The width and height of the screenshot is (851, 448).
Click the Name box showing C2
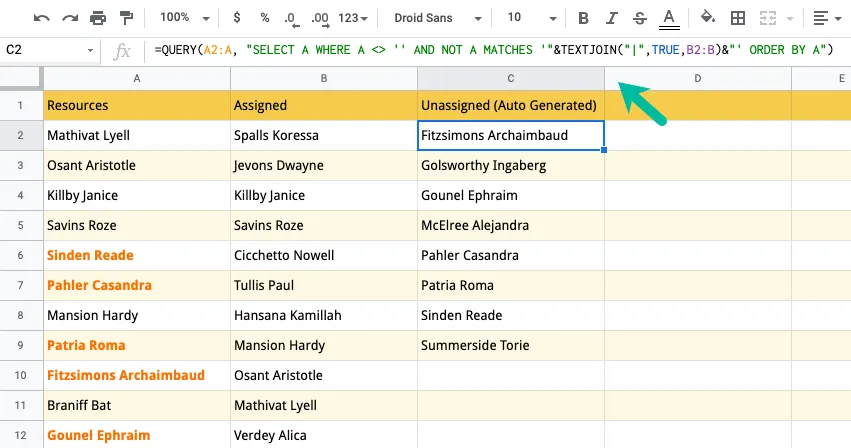click(43, 50)
